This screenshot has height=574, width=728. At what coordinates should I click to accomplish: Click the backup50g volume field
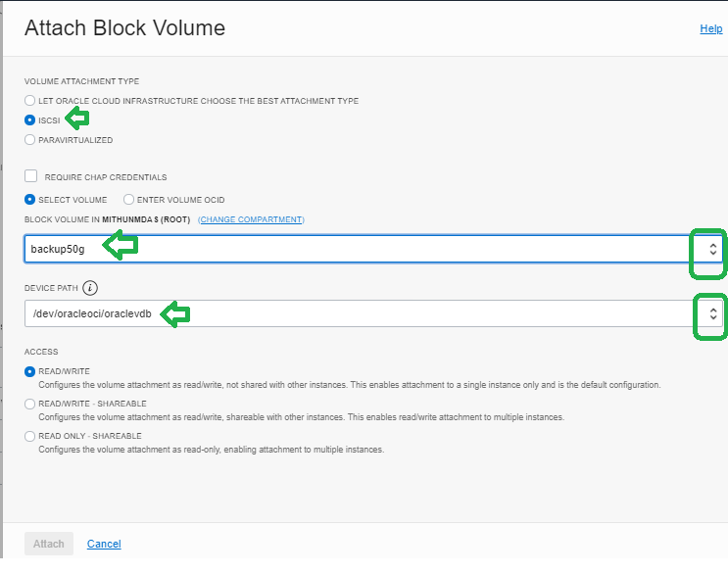point(373,249)
